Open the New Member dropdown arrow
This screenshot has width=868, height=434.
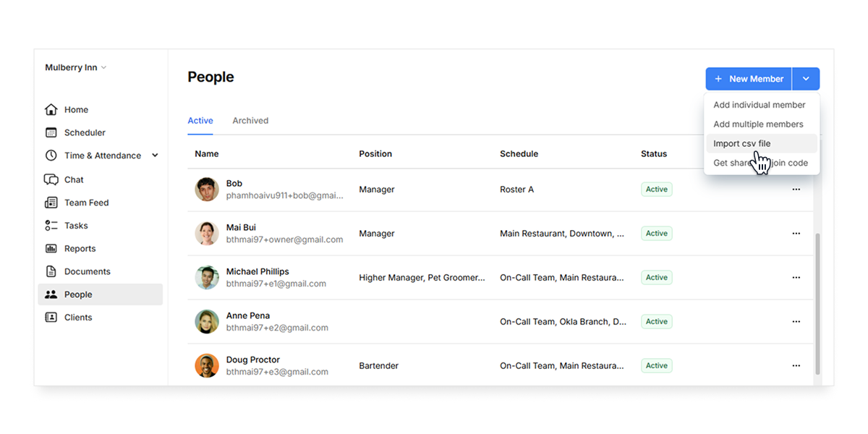(x=806, y=78)
